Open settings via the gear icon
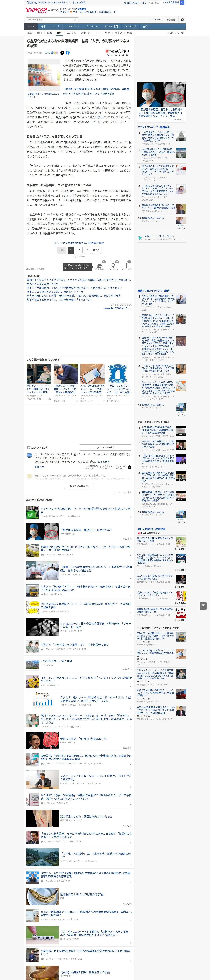Screen dimensions: 210x980 tap(182, 20)
